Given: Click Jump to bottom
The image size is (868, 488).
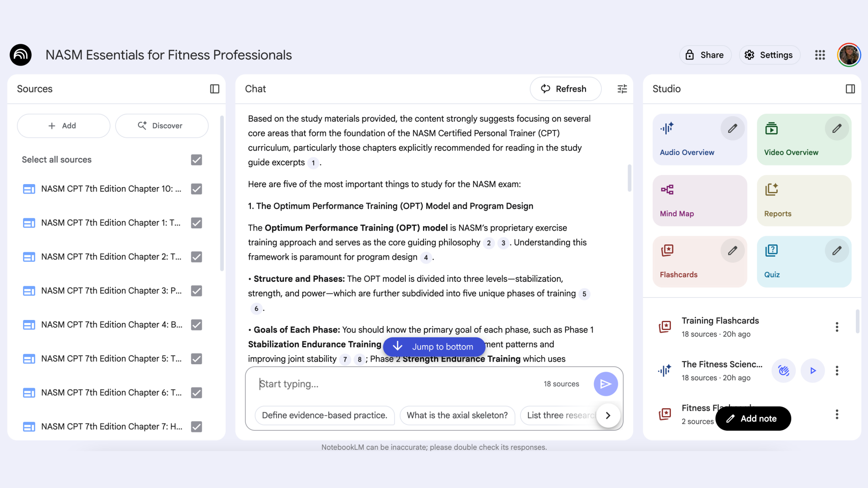Looking at the screenshot, I should pyautogui.click(x=434, y=346).
